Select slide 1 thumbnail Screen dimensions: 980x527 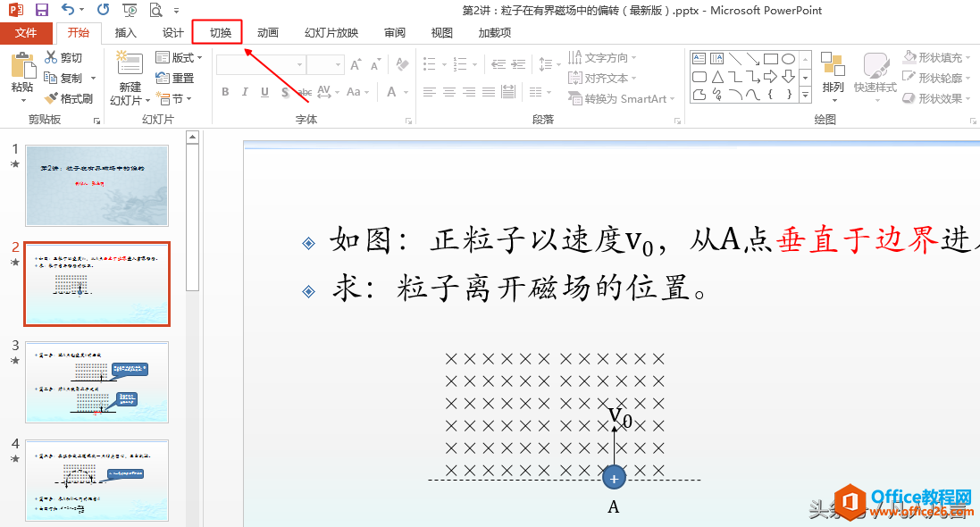(96, 186)
